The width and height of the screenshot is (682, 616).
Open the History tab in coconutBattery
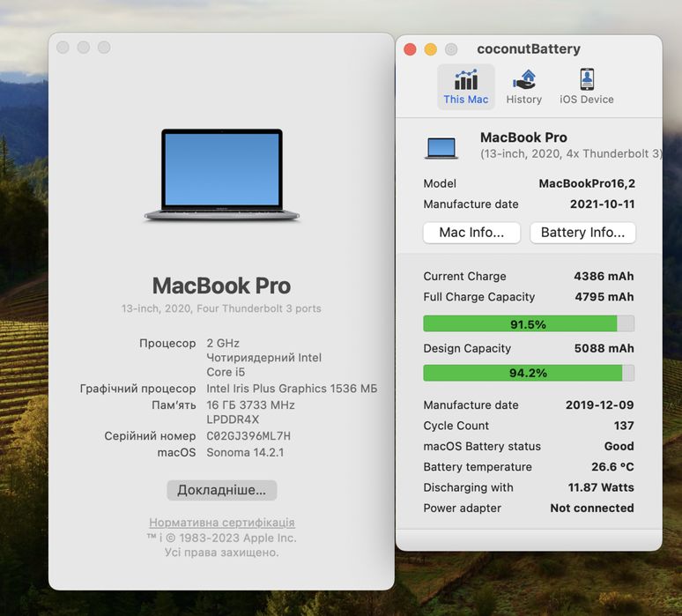click(523, 87)
